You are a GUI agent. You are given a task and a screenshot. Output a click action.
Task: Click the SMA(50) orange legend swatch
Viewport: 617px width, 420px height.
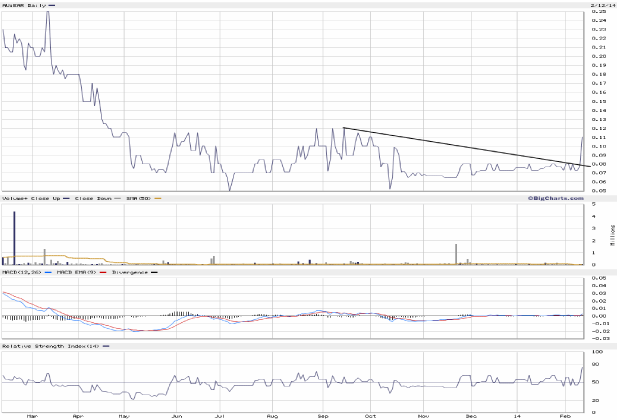point(156,200)
